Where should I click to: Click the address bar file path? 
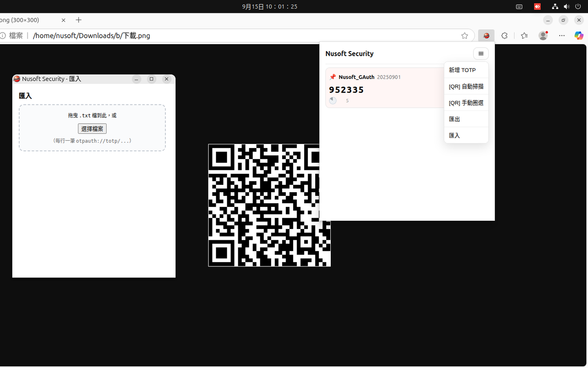point(91,35)
